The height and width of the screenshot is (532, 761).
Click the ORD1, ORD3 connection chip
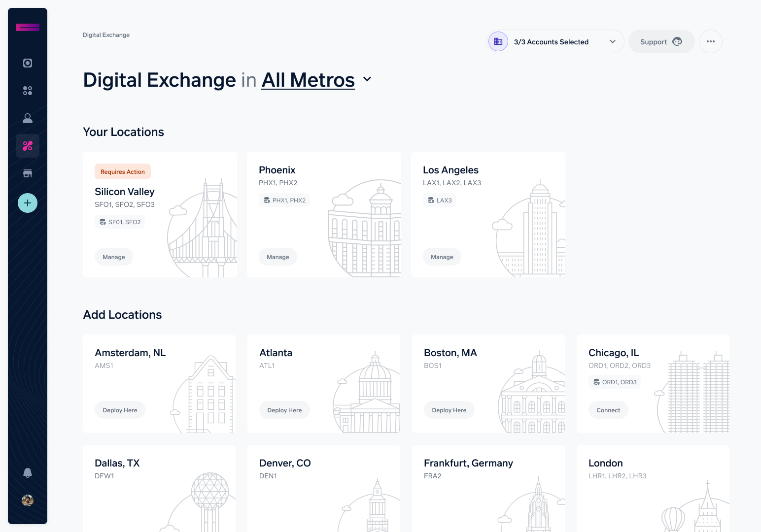coord(614,382)
